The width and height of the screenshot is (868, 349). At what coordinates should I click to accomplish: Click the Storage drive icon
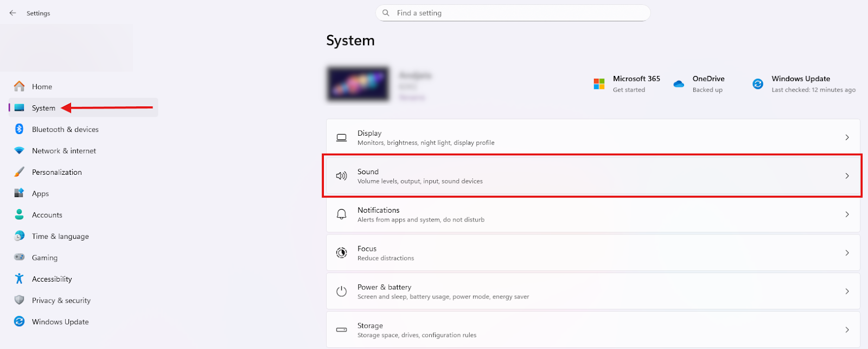(x=341, y=330)
